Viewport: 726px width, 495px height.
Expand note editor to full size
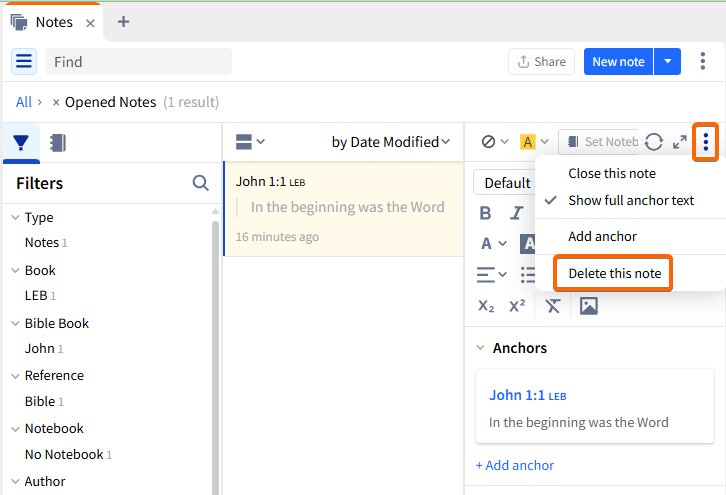pyautogui.click(x=679, y=142)
